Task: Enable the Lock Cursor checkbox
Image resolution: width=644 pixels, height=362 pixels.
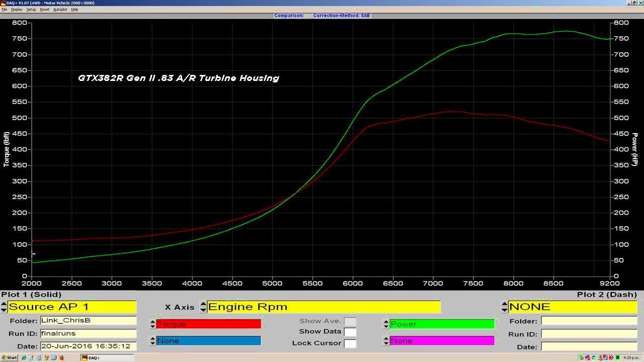Action: (350, 343)
